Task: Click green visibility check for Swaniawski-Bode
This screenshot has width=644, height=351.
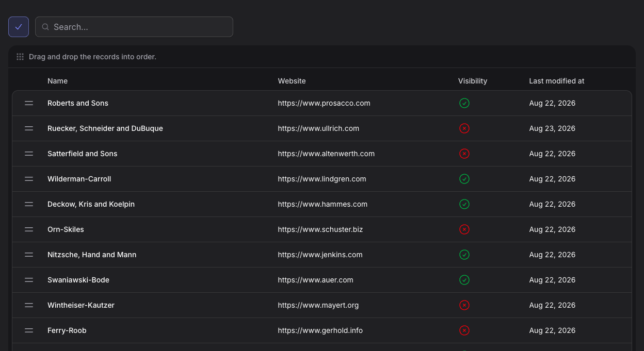Action: 464,280
